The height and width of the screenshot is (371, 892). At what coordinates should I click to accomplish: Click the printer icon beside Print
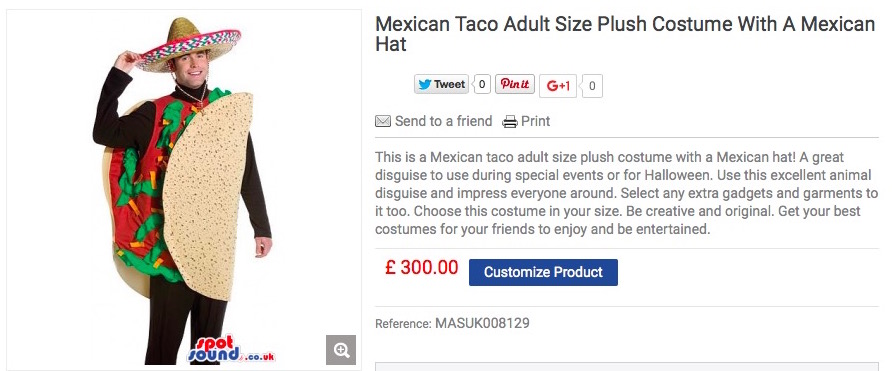point(510,122)
